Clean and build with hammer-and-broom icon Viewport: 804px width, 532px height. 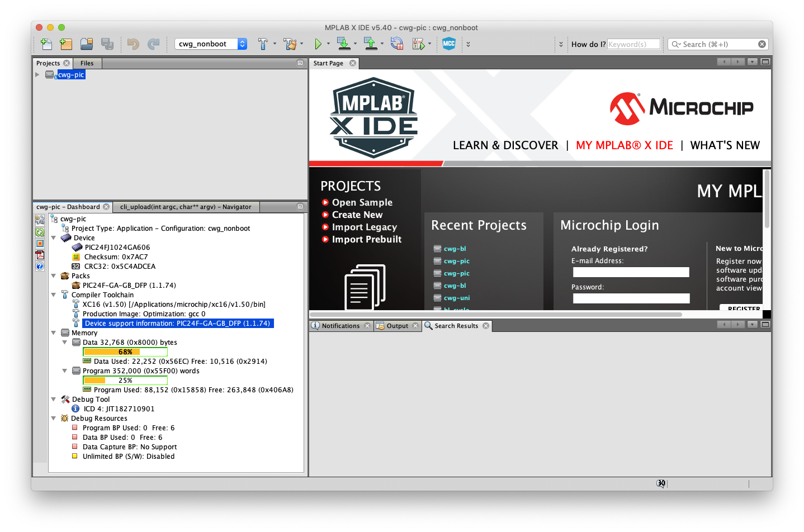tap(290, 44)
